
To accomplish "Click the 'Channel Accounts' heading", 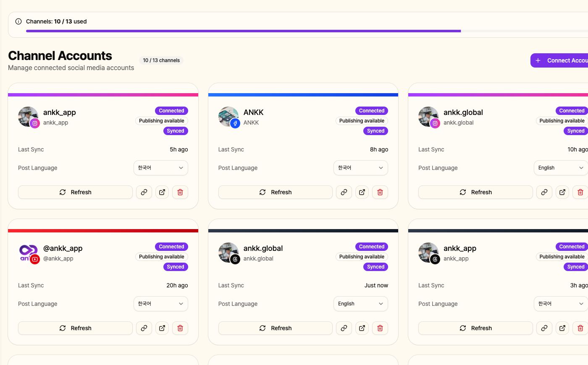I will pyautogui.click(x=60, y=56).
